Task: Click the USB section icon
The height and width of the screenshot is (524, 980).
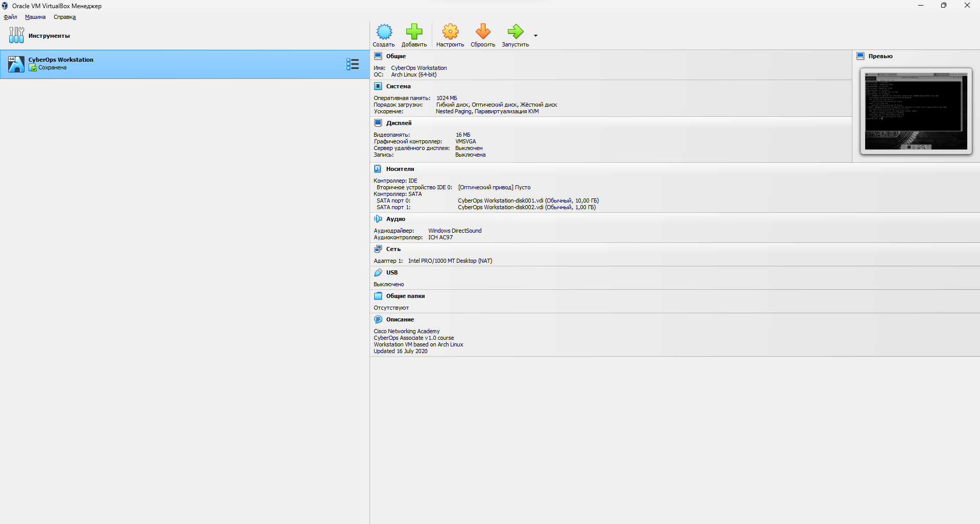Action: click(378, 272)
